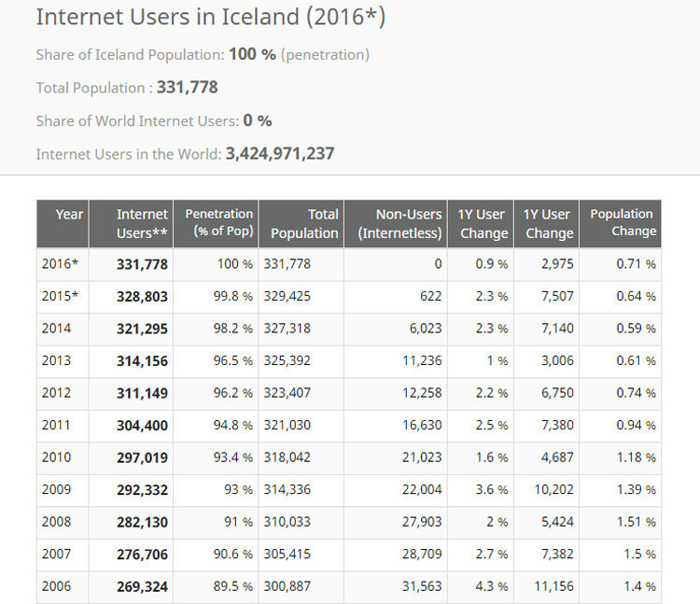Click the 2013 non-users value 11,236
This screenshot has height=604, width=700.
pos(422,361)
